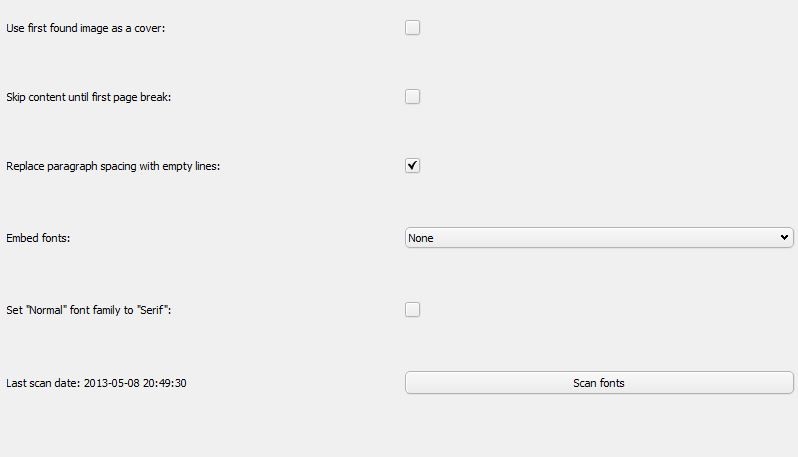The height and width of the screenshot is (457, 798).
Task: Tick 'Skip content until first page break' checkbox
Action: click(x=412, y=97)
